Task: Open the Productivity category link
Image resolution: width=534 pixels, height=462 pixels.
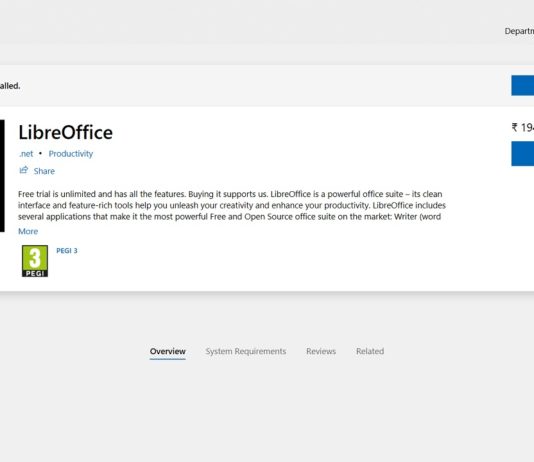Action: pos(70,154)
